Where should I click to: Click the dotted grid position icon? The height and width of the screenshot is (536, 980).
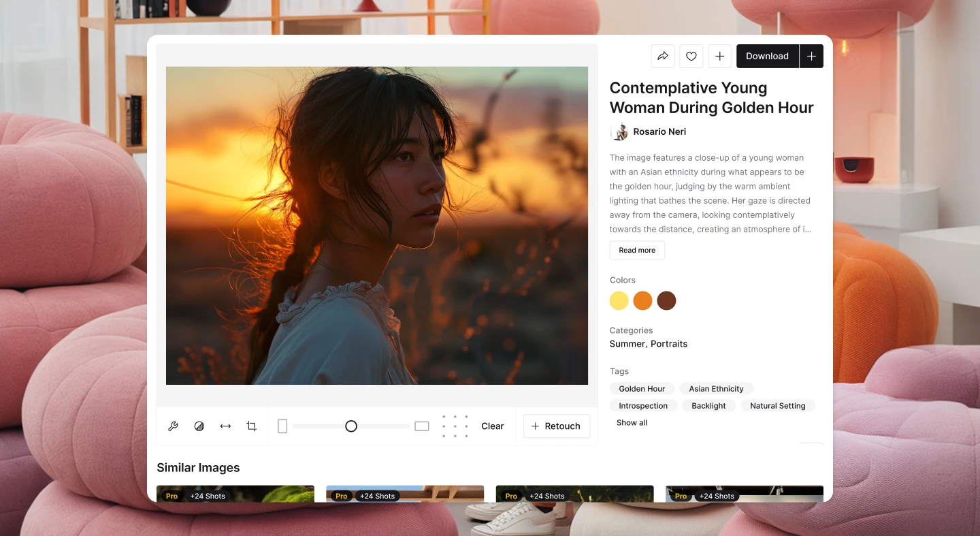click(x=455, y=426)
